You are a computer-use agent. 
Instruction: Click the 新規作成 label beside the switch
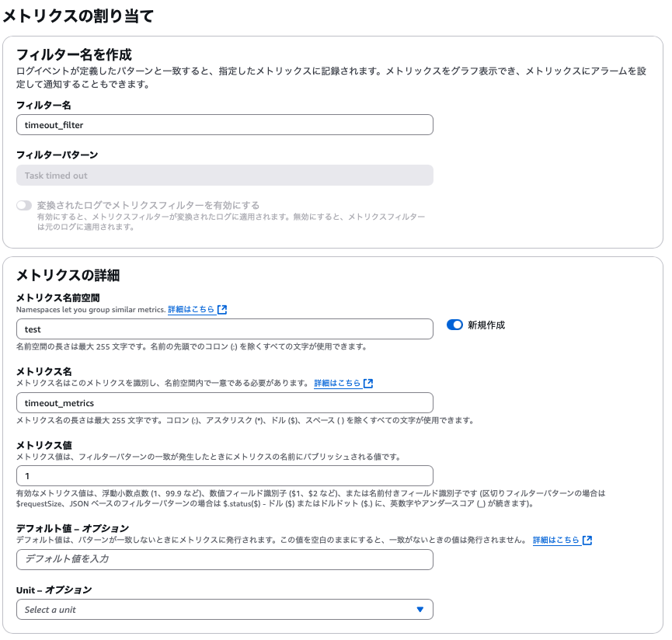(x=485, y=325)
